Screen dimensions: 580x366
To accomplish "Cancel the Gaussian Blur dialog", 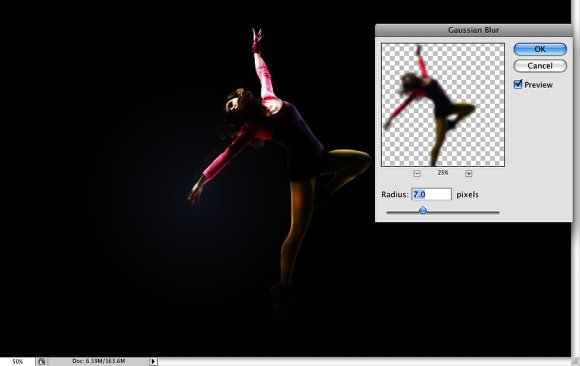I will coord(540,66).
